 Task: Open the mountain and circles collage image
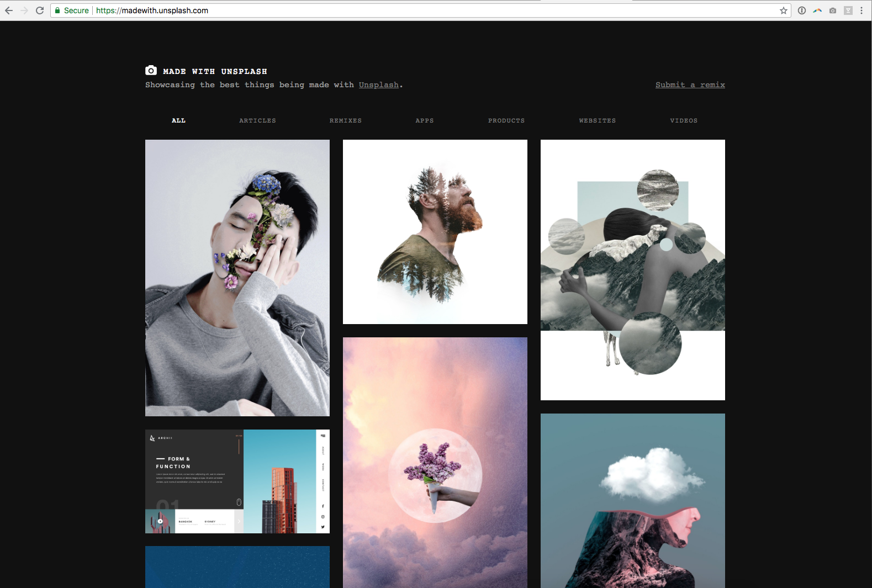click(633, 270)
